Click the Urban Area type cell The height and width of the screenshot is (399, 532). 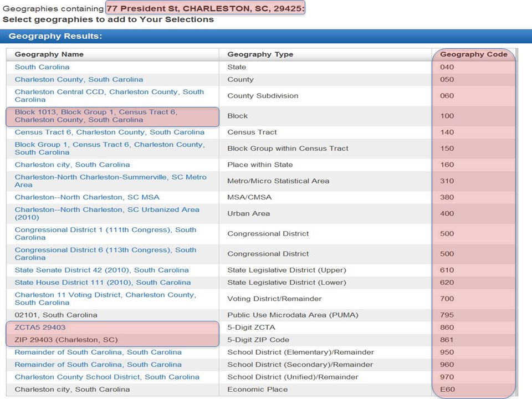coord(249,213)
